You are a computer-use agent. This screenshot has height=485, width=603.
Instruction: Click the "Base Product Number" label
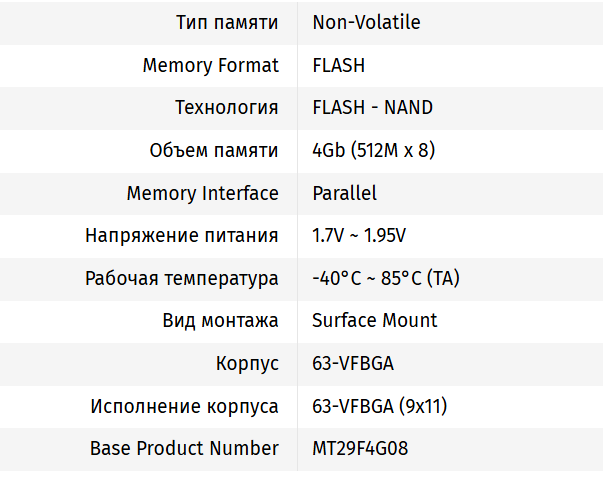tap(184, 448)
